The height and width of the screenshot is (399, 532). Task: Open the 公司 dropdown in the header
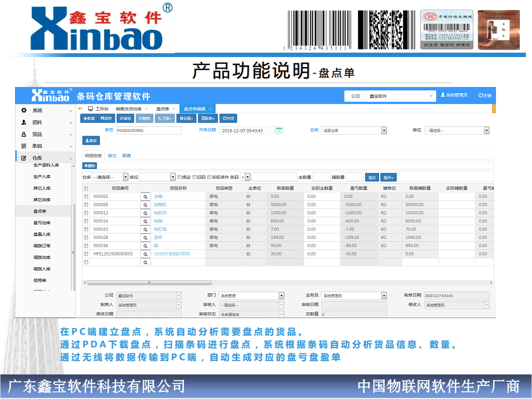[x=401, y=96]
